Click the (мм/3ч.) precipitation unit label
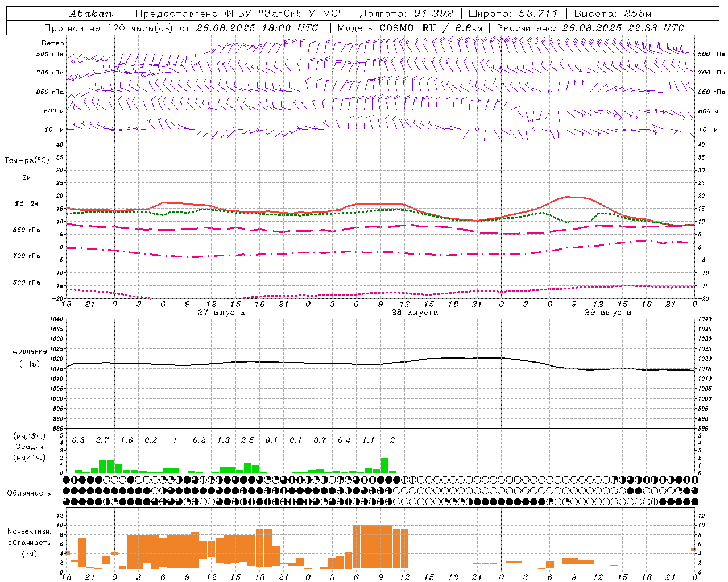728x582 pixels. [x=30, y=436]
